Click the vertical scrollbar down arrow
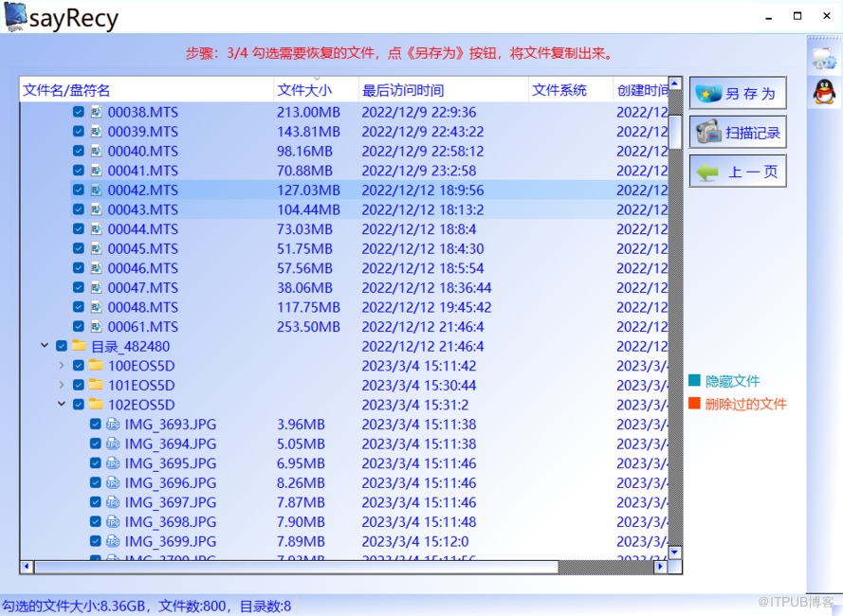Viewport: 843px width, 616px height. click(x=675, y=553)
